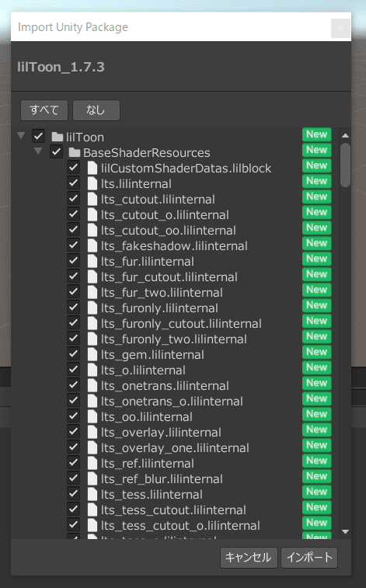The width and height of the screenshot is (366, 588).
Task: Collapse the BaseShaderResources folder arrow
Action: [x=38, y=151]
